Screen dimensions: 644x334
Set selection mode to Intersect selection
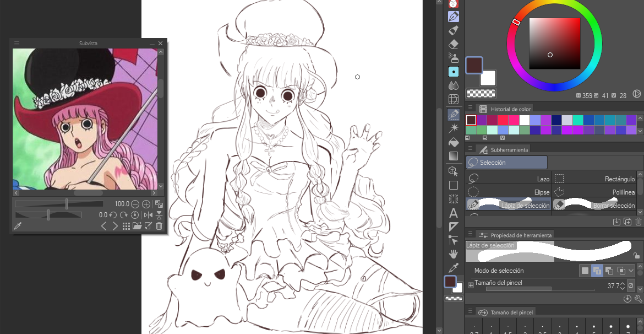click(x=621, y=271)
